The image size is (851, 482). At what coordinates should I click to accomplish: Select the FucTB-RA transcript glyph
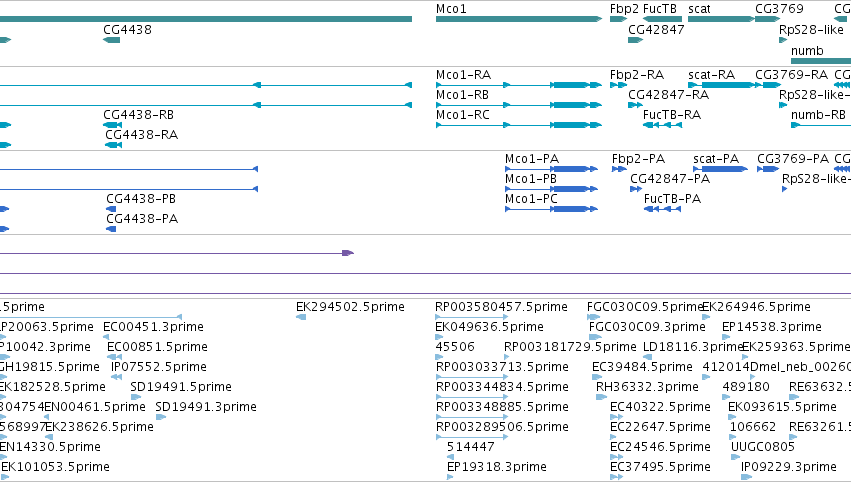(x=662, y=125)
